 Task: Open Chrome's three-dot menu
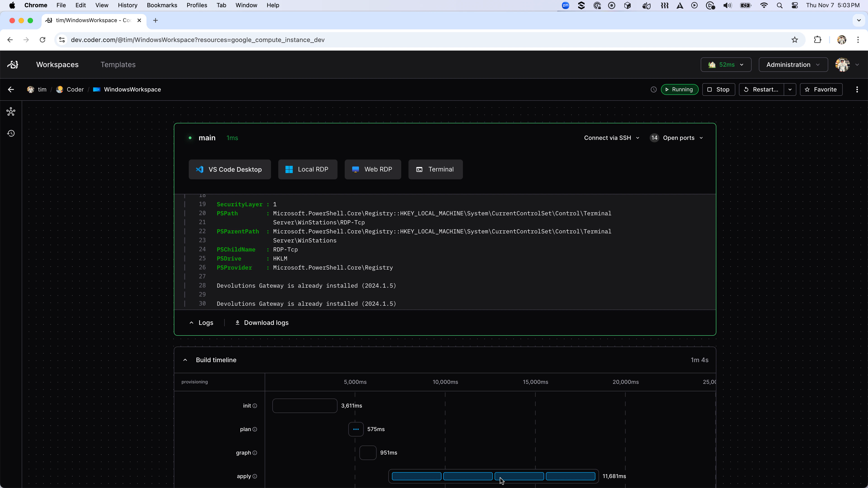coord(858,40)
